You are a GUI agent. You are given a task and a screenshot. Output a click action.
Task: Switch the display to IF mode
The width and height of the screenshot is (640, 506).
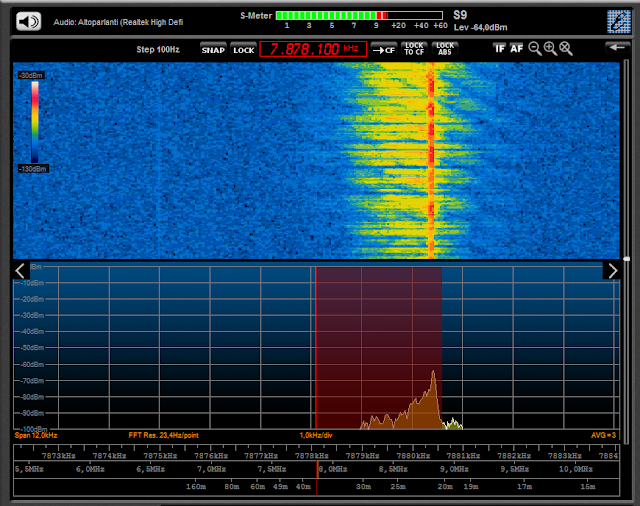click(500, 49)
